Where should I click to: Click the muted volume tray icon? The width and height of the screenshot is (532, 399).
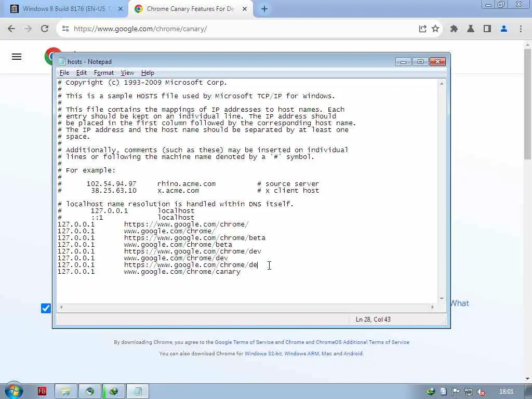[481, 392]
